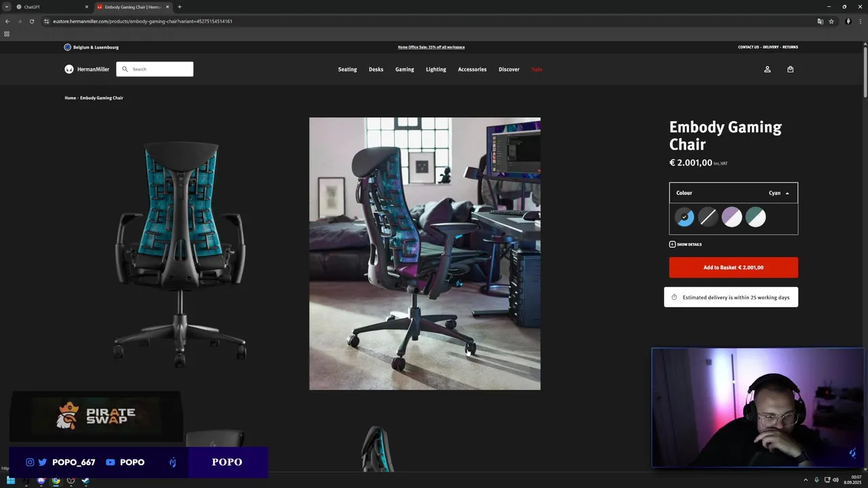Click the Home Office Sale banner link

tap(431, 47)
